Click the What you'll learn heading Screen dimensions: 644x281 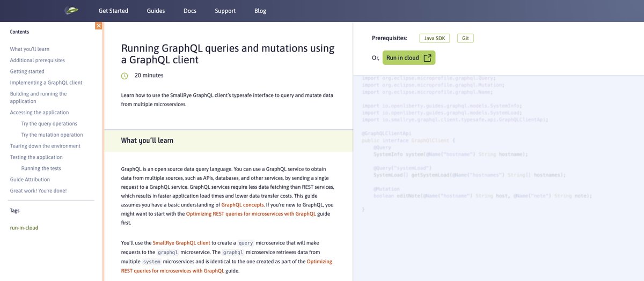(147, 140)
